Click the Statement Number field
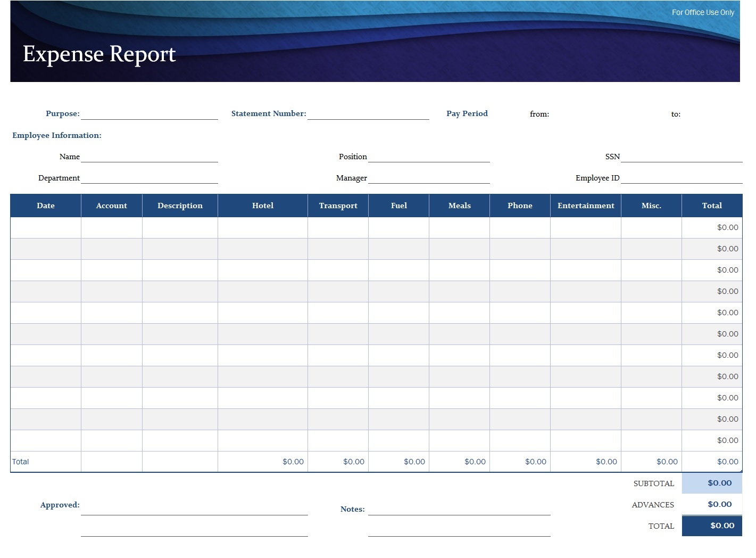The height and width of the screenshot is (558, 756). (368, 116)
